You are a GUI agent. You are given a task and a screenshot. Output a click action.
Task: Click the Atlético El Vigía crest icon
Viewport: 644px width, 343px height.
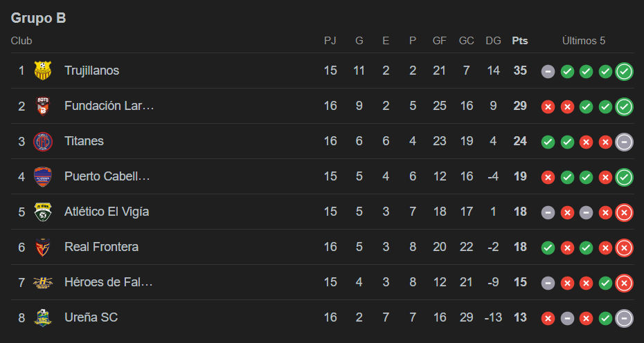coord(43,212)
